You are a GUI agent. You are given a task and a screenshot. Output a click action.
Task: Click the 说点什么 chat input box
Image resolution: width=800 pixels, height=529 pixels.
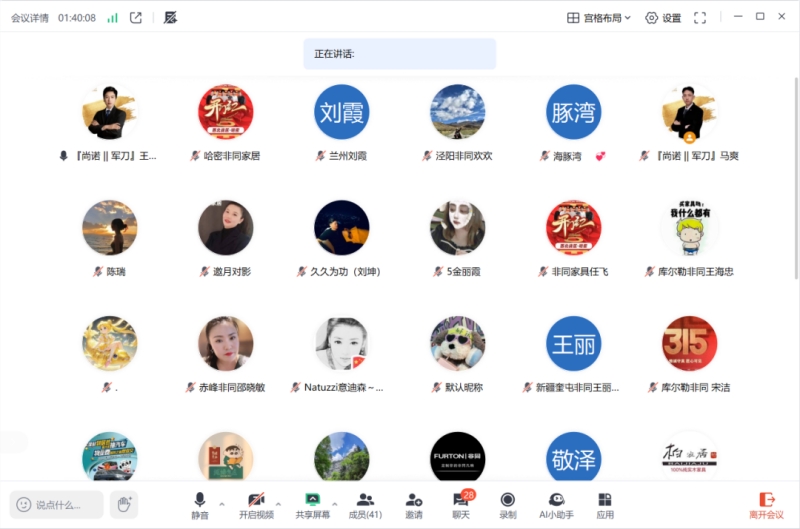pyautogui.click(x=57, y=505)
